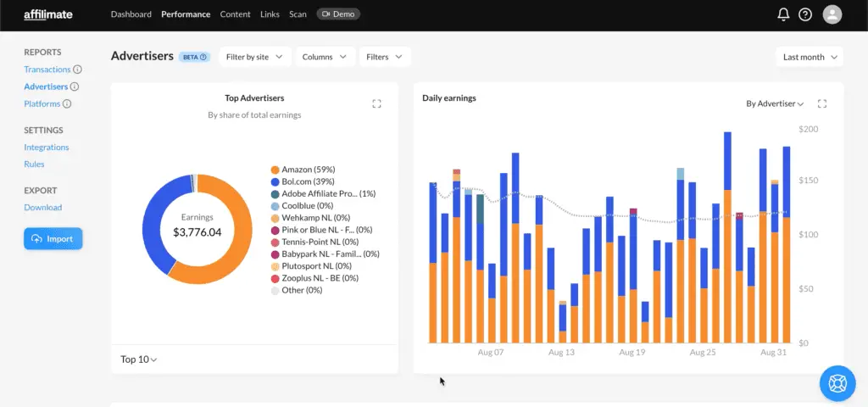
Task: Click the Daily earnings chart title
Action: pyautogui.click(x=449, y=98)
